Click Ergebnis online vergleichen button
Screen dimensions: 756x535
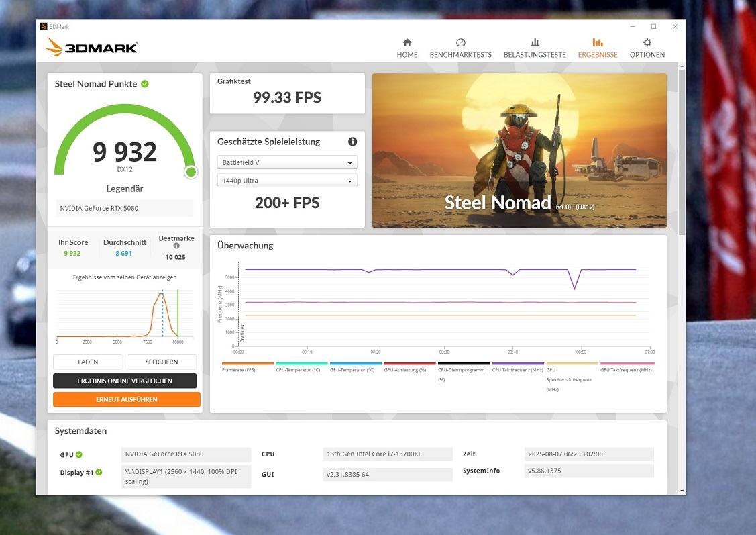click(125, 381)
